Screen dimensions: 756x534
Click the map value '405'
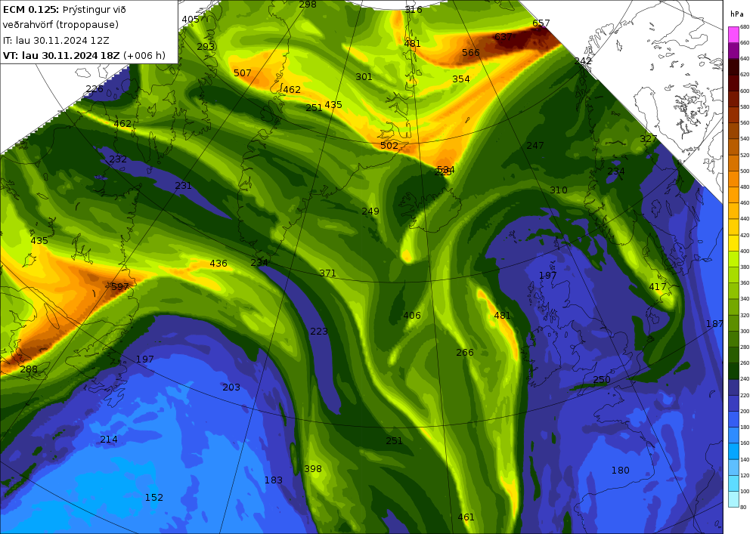190,20
